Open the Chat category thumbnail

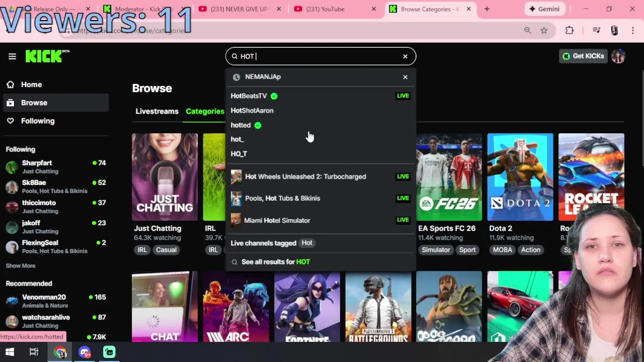(x=165, y=307)
